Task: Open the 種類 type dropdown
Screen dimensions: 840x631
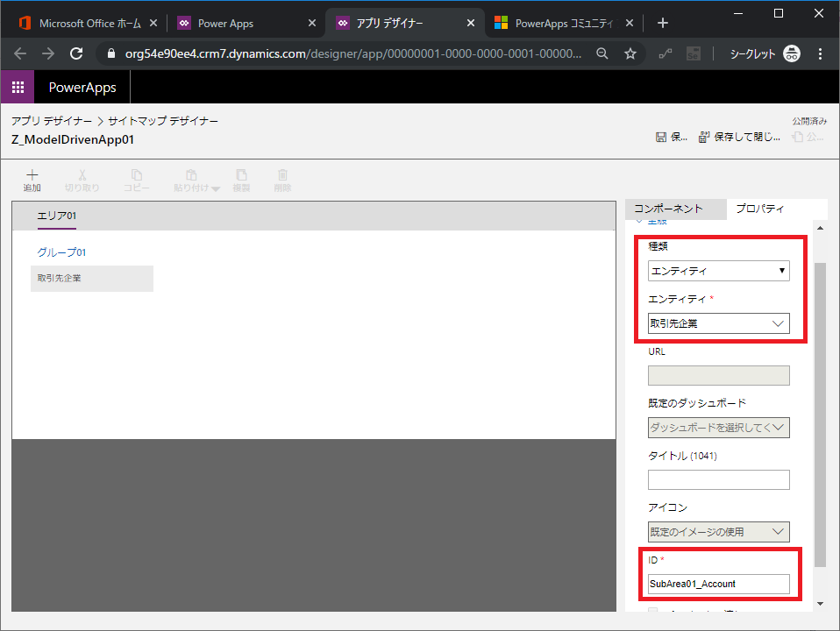Action: coord(718,271)
